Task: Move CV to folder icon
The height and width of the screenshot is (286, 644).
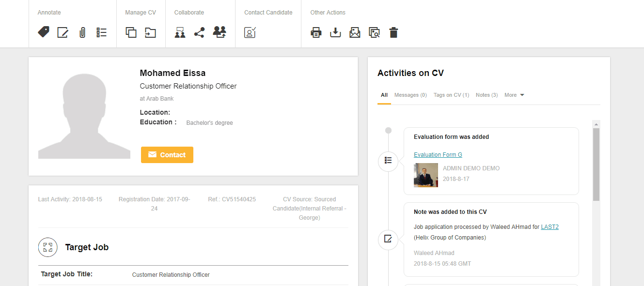Action: [150, 32]
